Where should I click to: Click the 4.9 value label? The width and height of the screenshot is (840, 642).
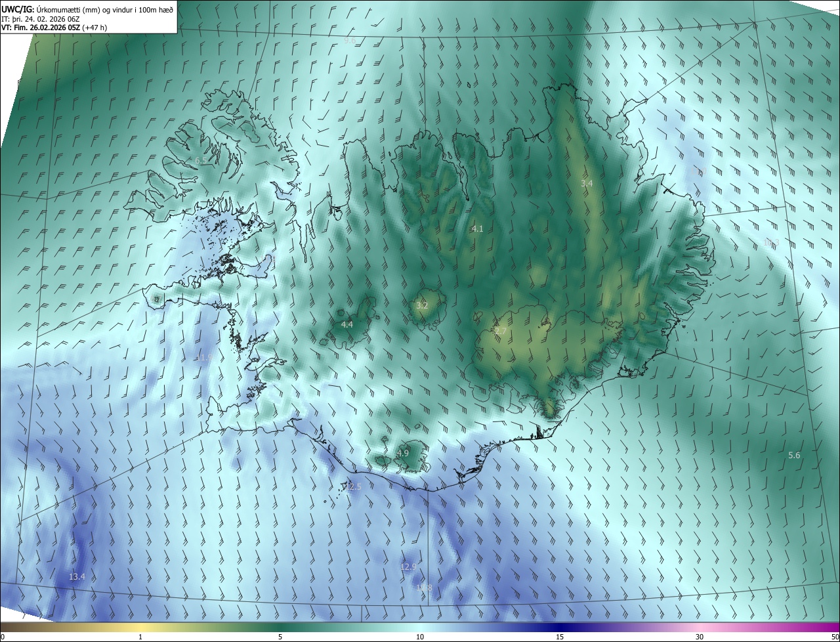pyautogui.click(x=402, y=453)
